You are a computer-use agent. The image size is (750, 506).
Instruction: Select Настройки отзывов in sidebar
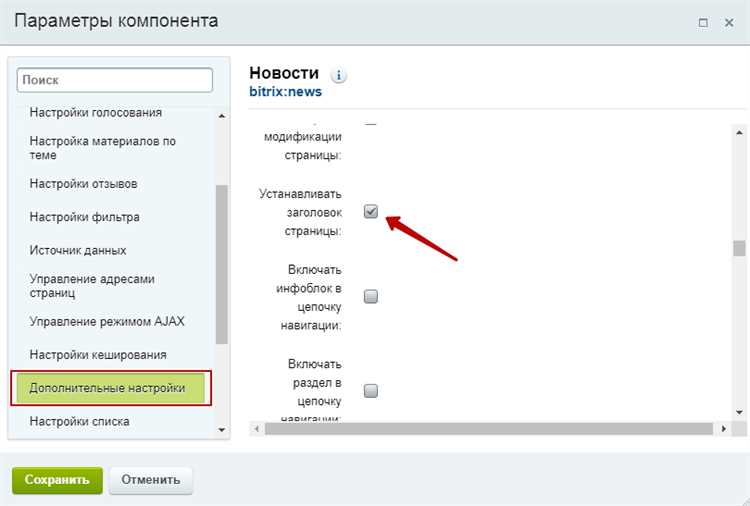[83, 184]
